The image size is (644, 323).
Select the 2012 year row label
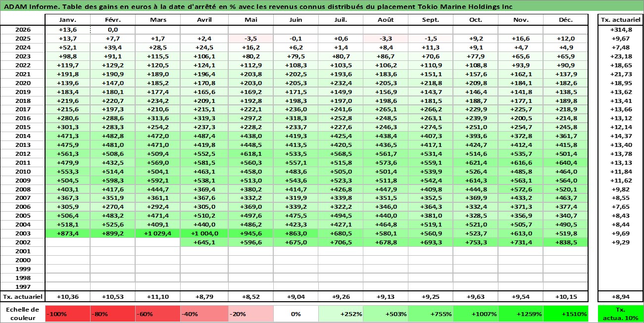[x=23, y=154]
